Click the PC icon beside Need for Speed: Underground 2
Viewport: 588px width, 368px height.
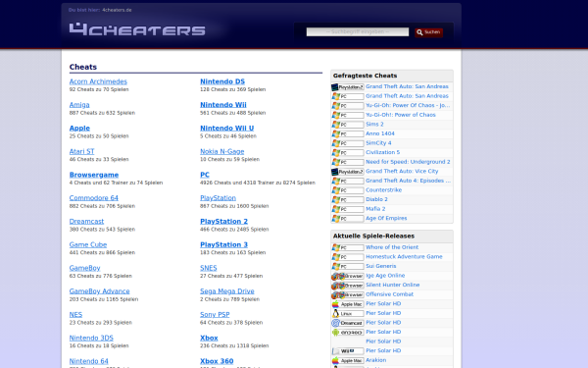point(348,162)
